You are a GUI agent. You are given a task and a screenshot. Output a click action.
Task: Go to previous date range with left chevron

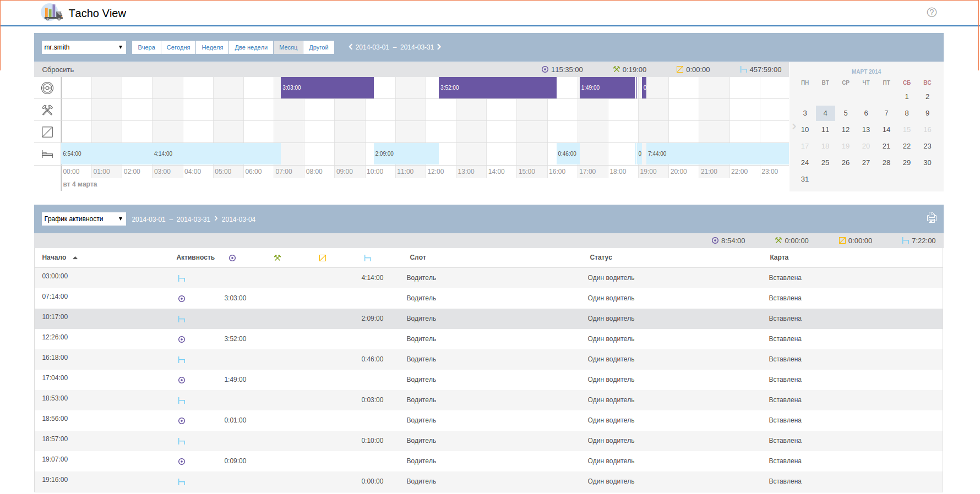(x=351, y=47)
